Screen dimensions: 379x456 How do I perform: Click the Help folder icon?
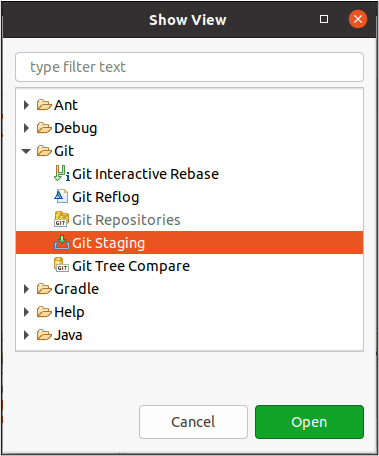(44, 312)
